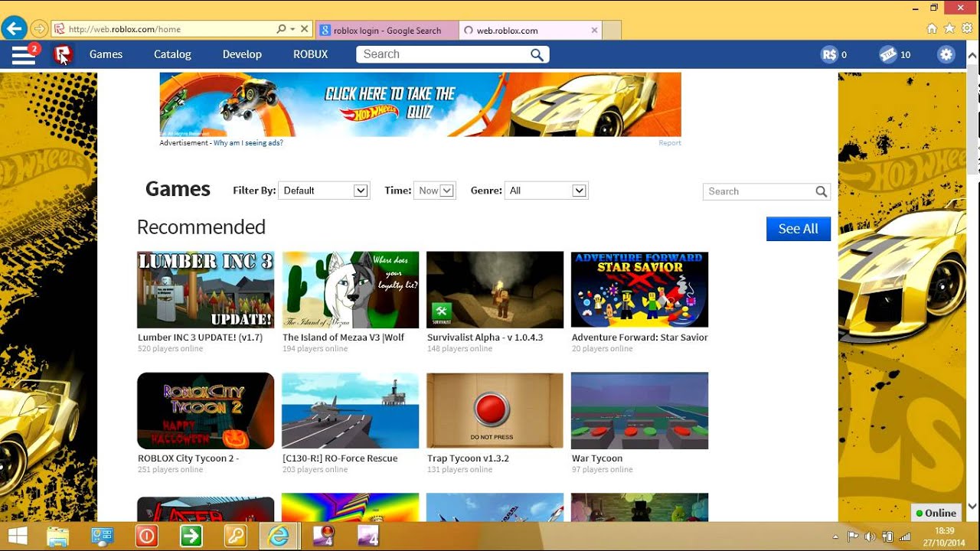Click the Action Center flag tray icon
980x551 pixels.
[x=852, y=536]
